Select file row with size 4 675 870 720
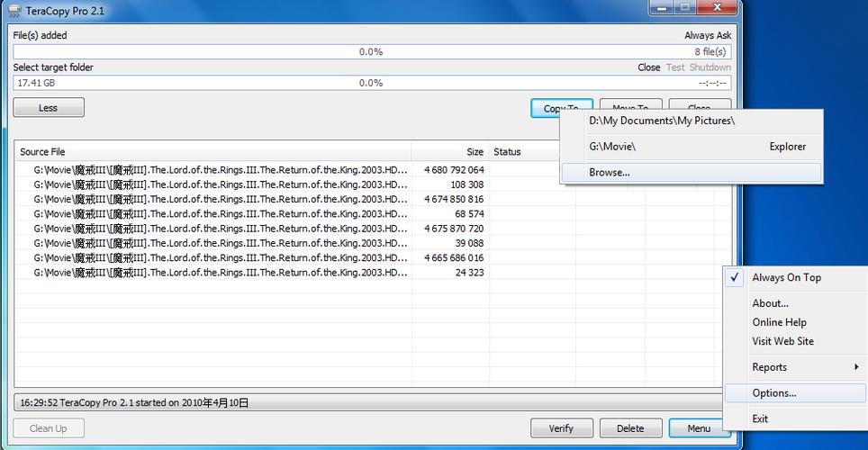Image resolution: width=868 pixels, height=450 pixels. [372, 229]
